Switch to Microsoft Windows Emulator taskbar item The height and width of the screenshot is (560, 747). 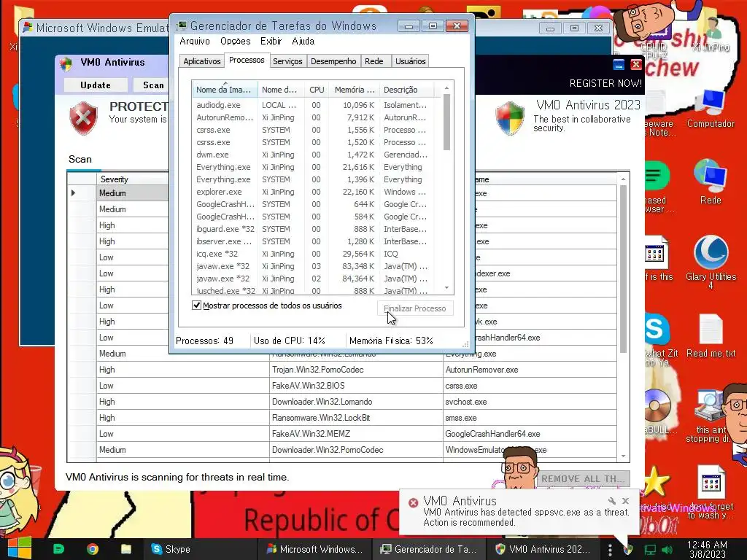coord(314,549)
